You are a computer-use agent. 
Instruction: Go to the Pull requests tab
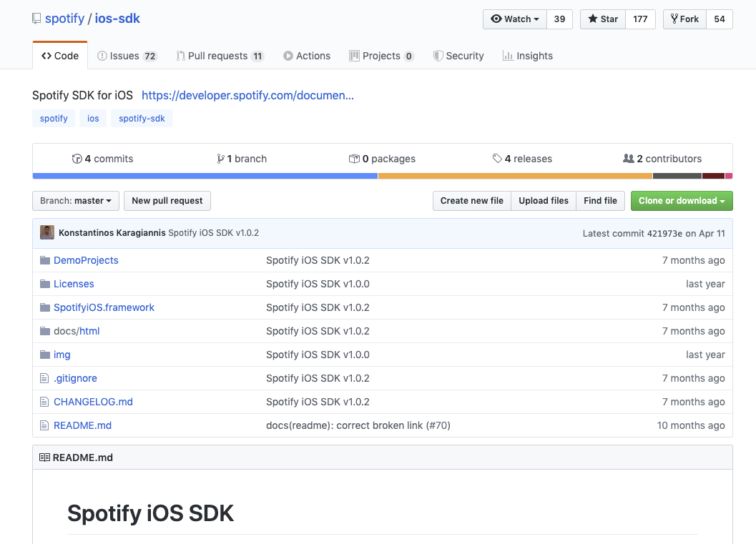click(x=220, y=56)
